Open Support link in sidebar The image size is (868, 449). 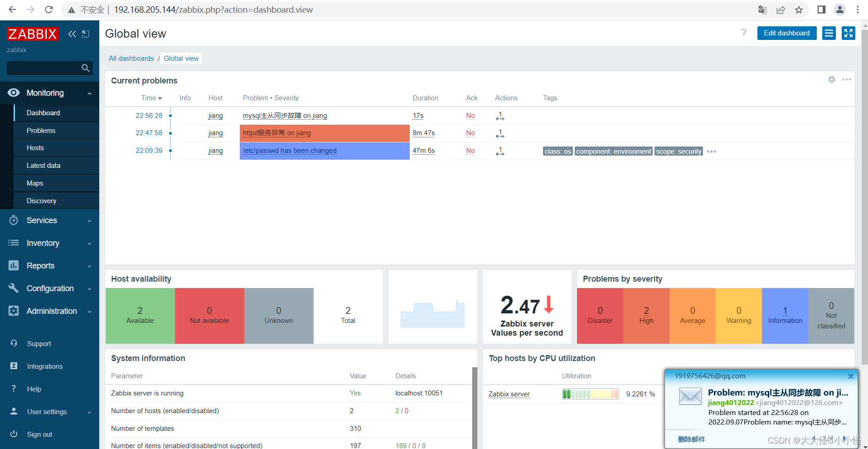click(x=39, y=344)
